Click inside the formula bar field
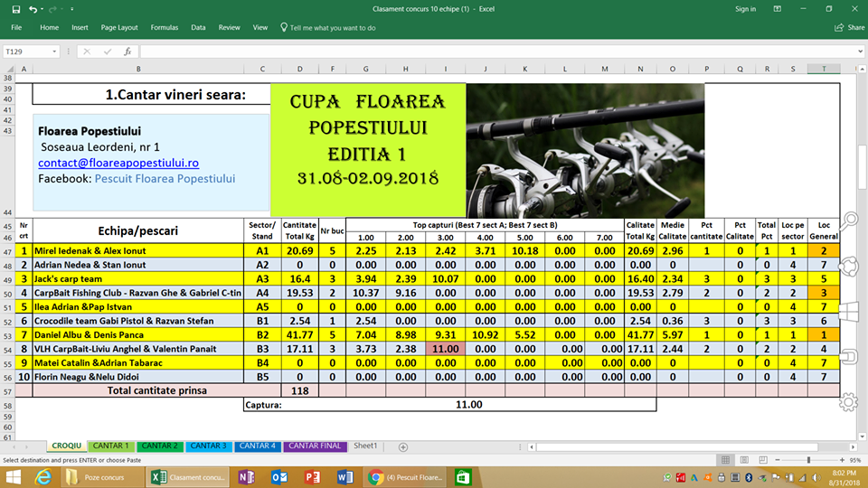 tap(497, 52)
